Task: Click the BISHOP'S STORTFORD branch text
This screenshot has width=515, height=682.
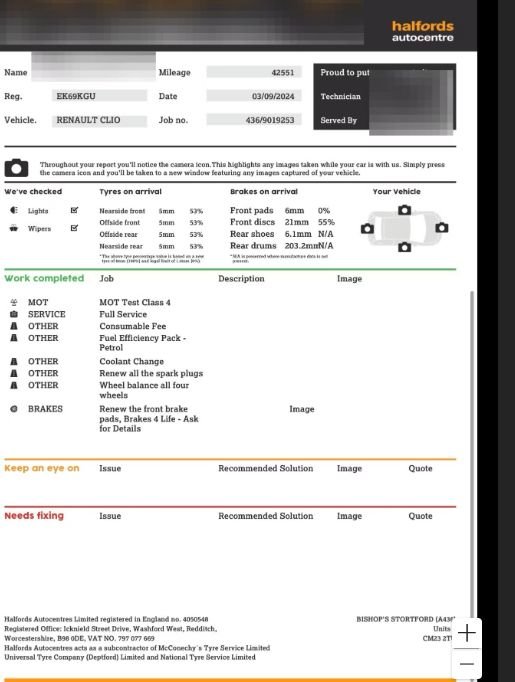Action: 405,619
